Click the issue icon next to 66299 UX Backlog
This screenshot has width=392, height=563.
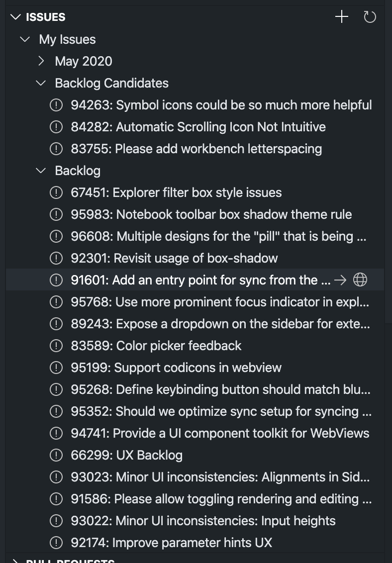click(56, 455)
